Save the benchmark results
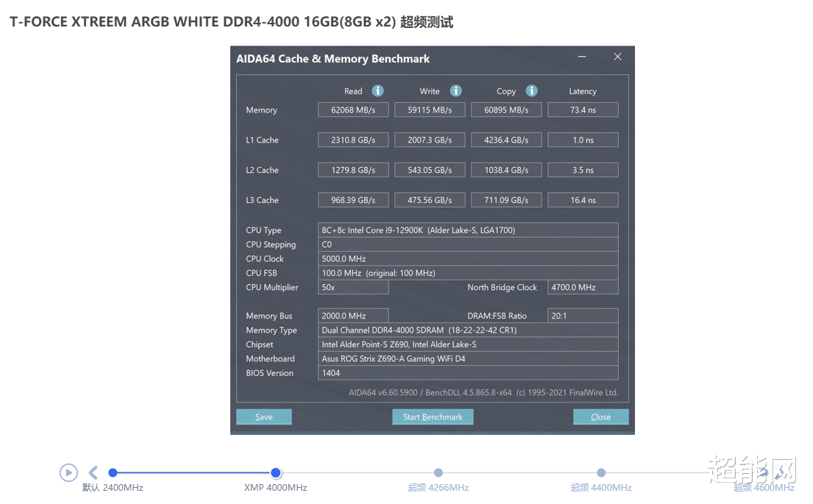813x504 pixels. pos(264,417)
